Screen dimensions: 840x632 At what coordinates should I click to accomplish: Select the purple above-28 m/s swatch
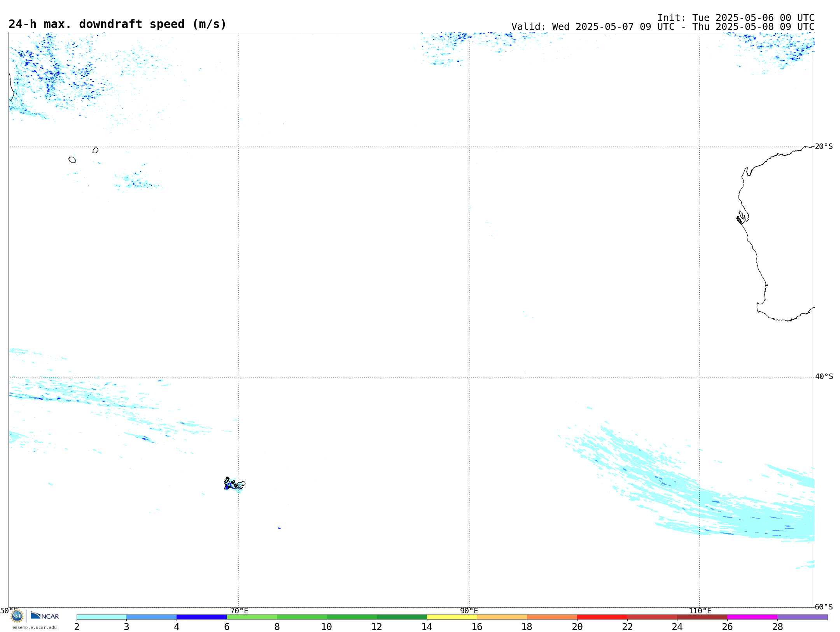click(802, 617)
